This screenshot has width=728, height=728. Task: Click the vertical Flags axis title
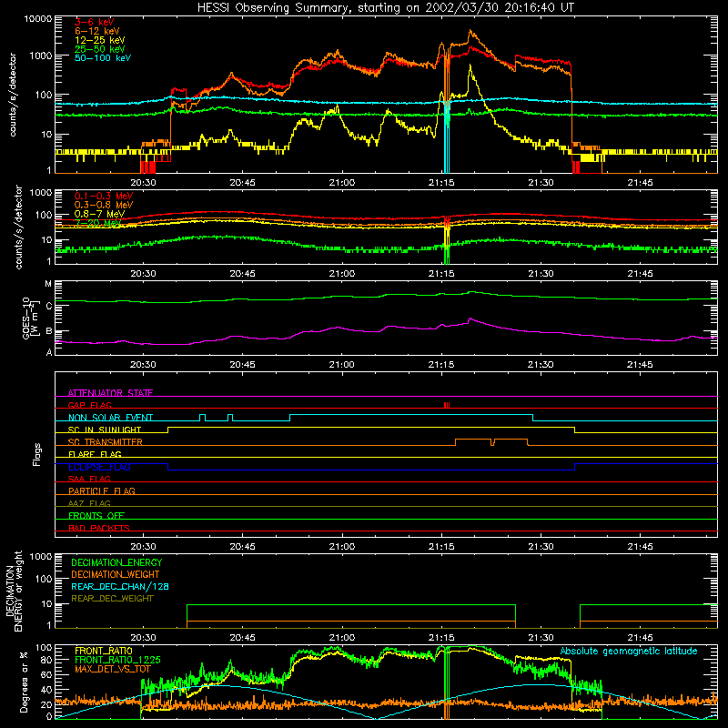tap(37, 454)
